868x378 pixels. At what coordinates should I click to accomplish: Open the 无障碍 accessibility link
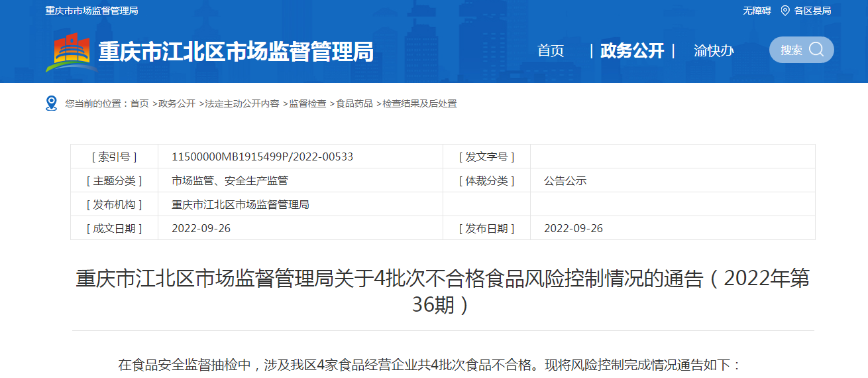[757, 11]
